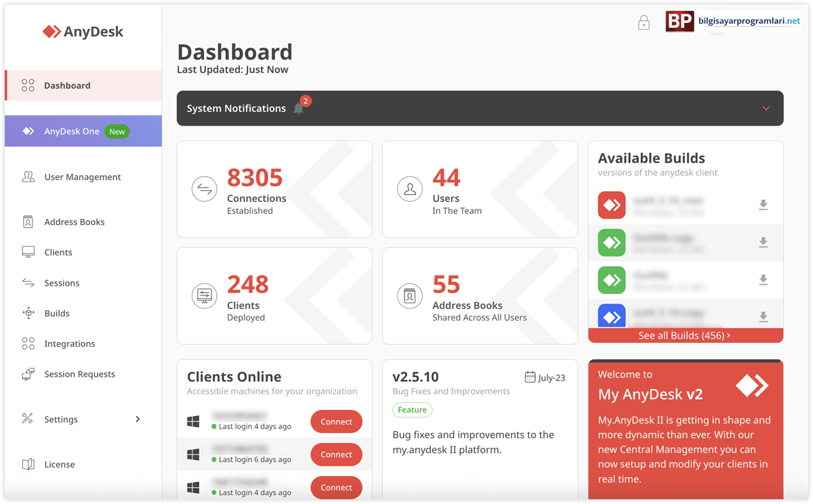The width and height of the screenshot is (813, 504).
Task: Click the July-23 calendar icon
Action: 530,377
